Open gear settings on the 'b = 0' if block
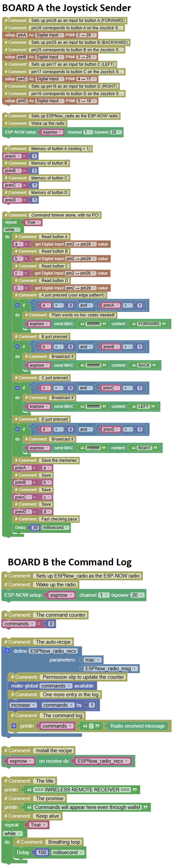The height and width of the screenshot is (868, 174). click(x=18, y=346)
